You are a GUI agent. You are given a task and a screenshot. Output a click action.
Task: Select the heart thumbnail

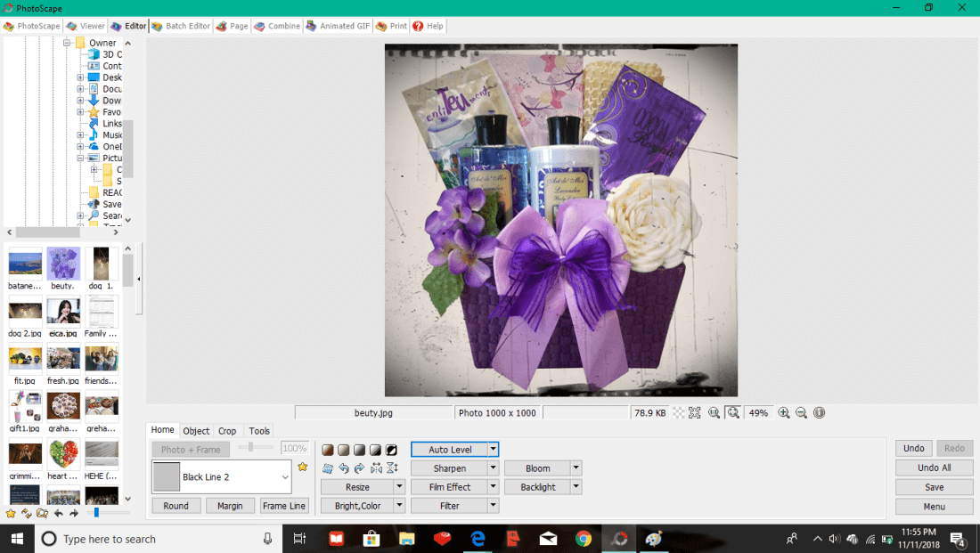pyautogui.click(x=63, y=459)
